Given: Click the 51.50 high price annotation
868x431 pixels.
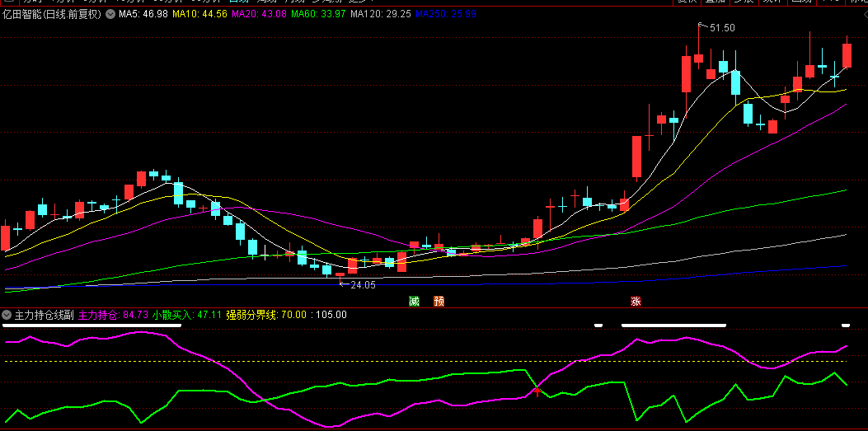Looking at the screenshot, I should [x=721, y=28].
